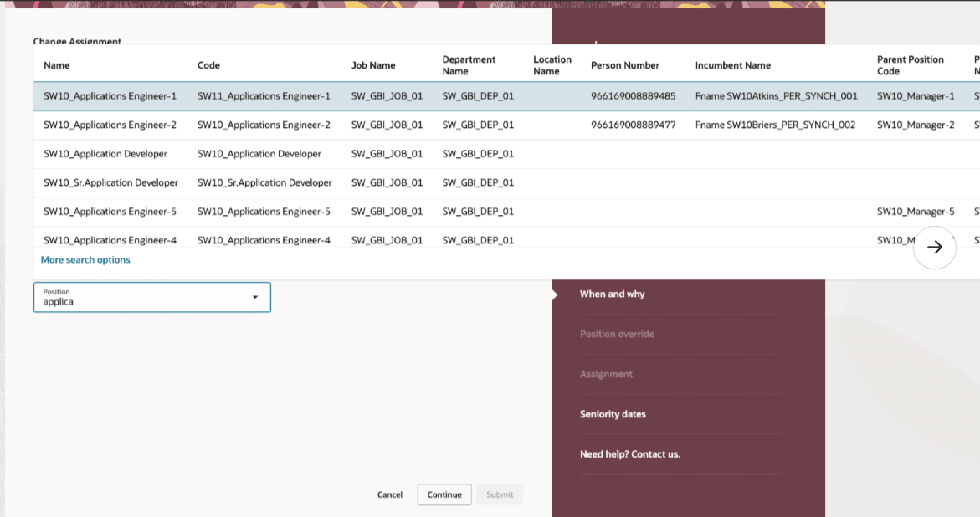This screenshot has height=517, width=980.
Task: Click person number 966169008889477
Action: coord(634,125)
